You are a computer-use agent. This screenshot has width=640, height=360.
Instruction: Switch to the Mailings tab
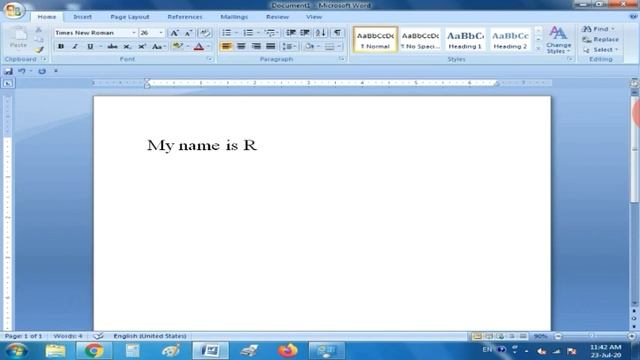click(234, 17)
